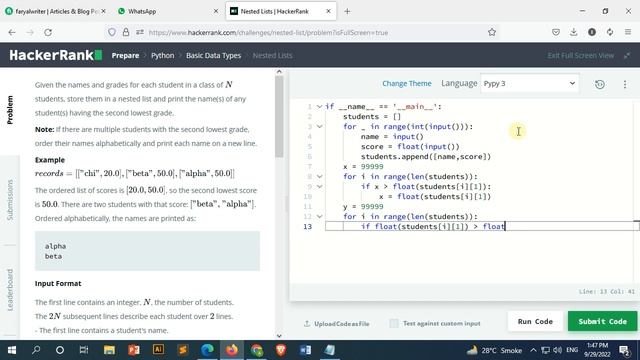The height and width of the screenshot is (360, 640).
Task: Open Microsoft Word from the taskbar
Action: (x=305, y=350)
